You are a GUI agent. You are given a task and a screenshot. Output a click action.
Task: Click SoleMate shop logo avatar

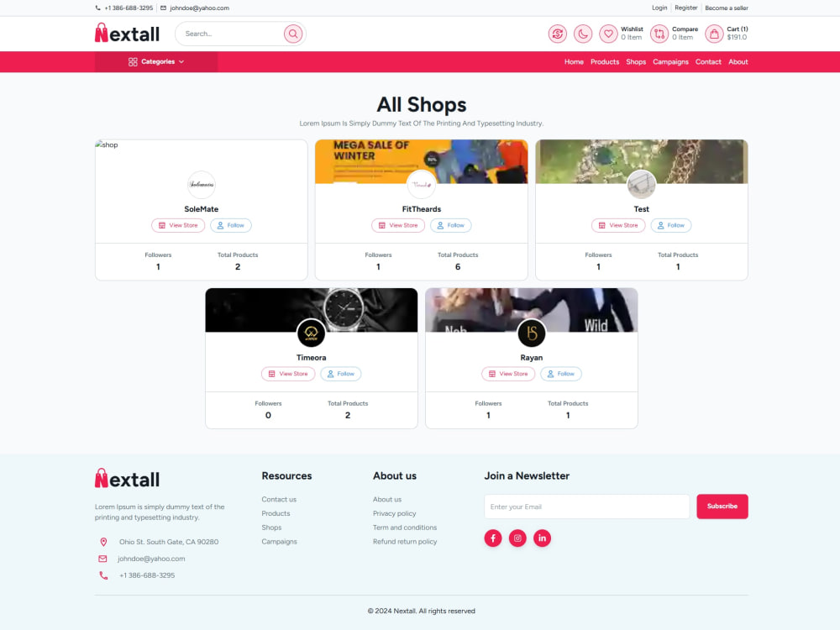[202, 184]
